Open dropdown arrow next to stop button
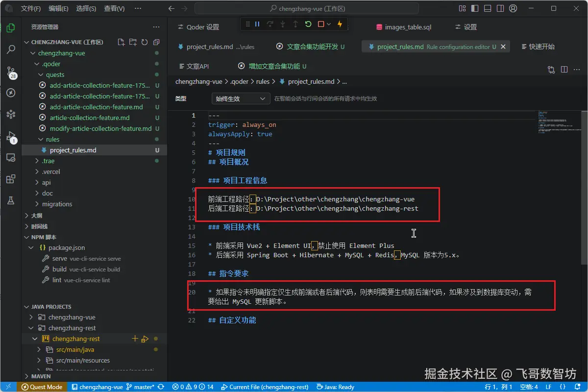The width and height of the screenshot is (588, 392). (329, 24)
